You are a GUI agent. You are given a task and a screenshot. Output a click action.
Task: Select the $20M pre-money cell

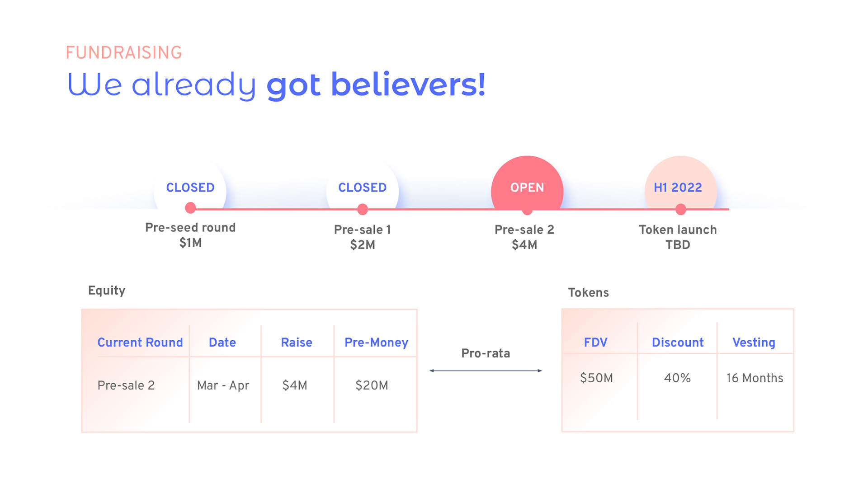click(372, 385)
